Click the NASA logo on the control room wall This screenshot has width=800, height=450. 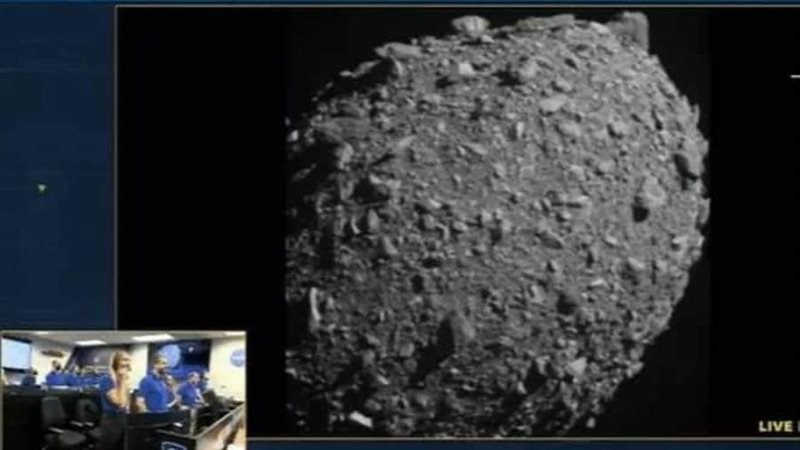(x=237, y=357)
